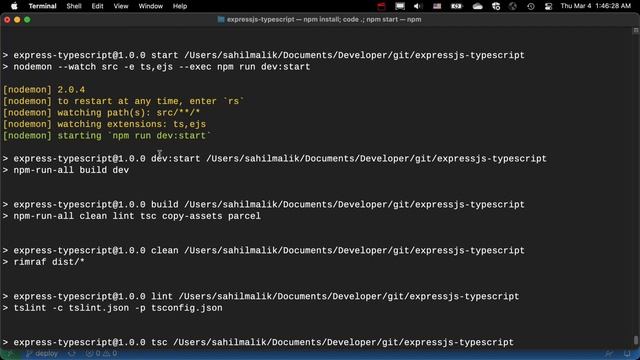Viewport: 640px width, 360px height.
Task: Click the 'npm-run-all build dev' line
Action: [66, 170]
